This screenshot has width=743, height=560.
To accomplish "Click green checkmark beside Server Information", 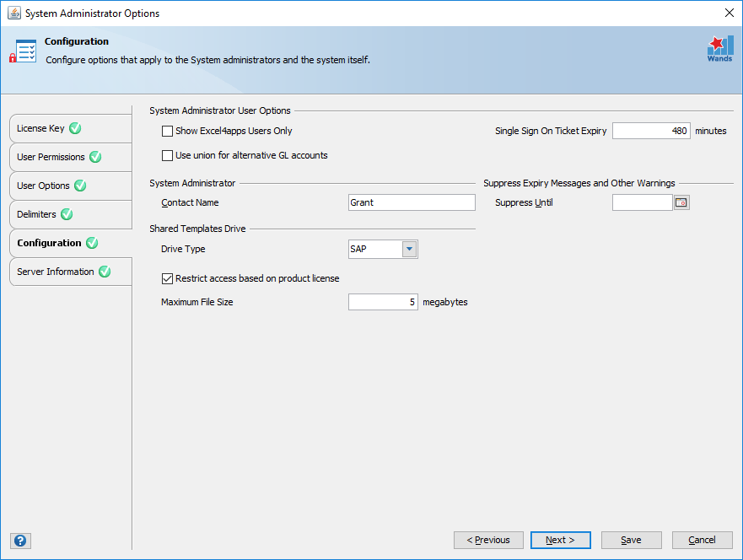I will click(x=105, y=272).
